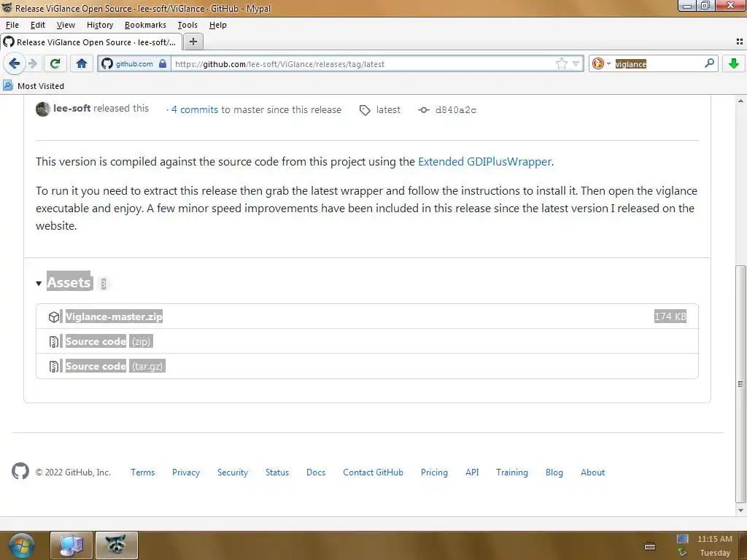The width and height of the screenshot is (747, 560).
Task: Open the Home page icon
Action: (x=82, y=63)
